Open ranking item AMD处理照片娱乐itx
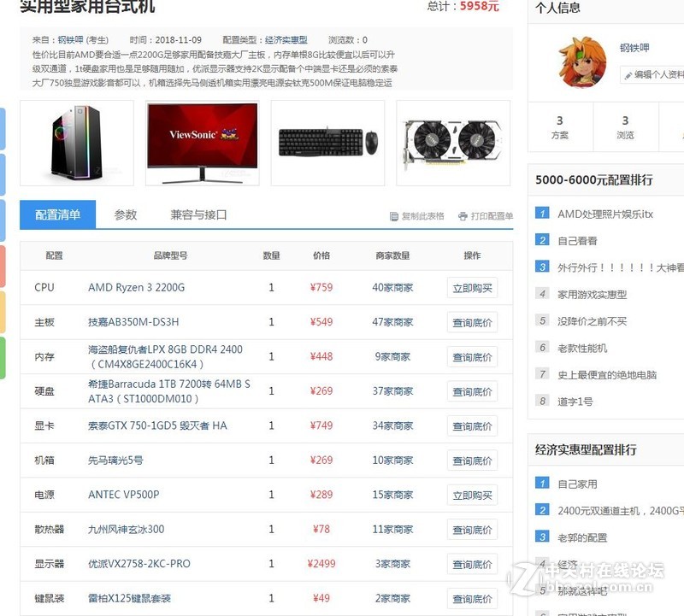 pos(605,214)
